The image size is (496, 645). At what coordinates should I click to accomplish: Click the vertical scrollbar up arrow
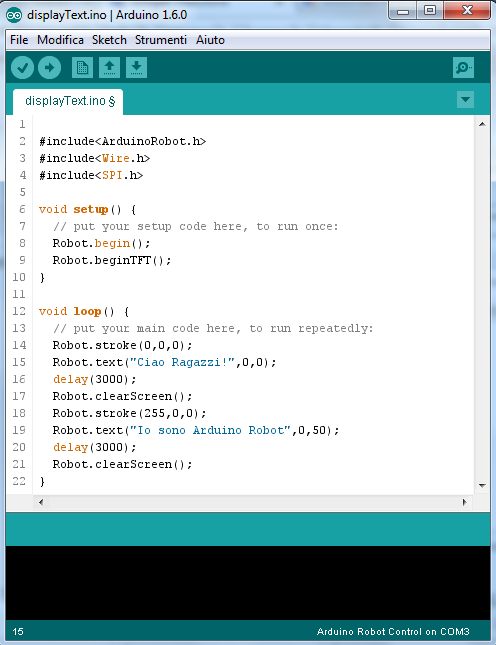pyautogui.click(x=482, y=124)
